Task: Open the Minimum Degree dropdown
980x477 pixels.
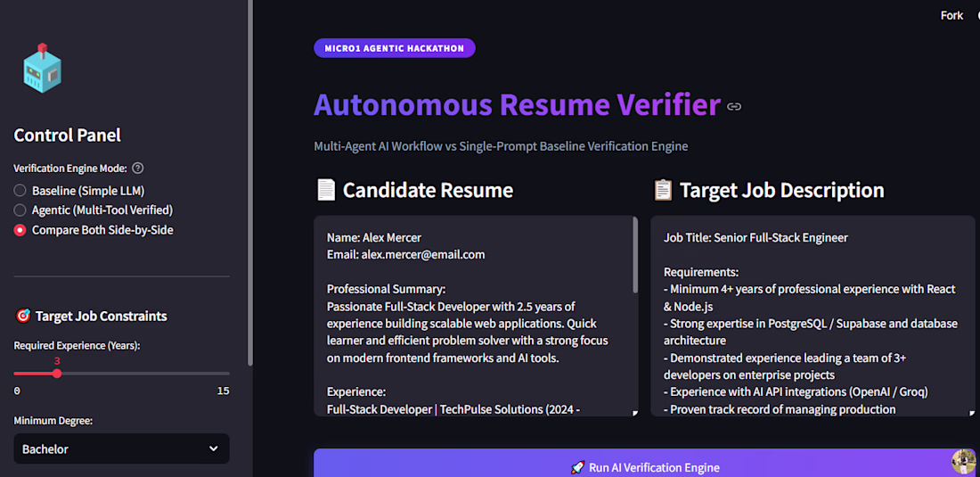Action: (121, 448)
